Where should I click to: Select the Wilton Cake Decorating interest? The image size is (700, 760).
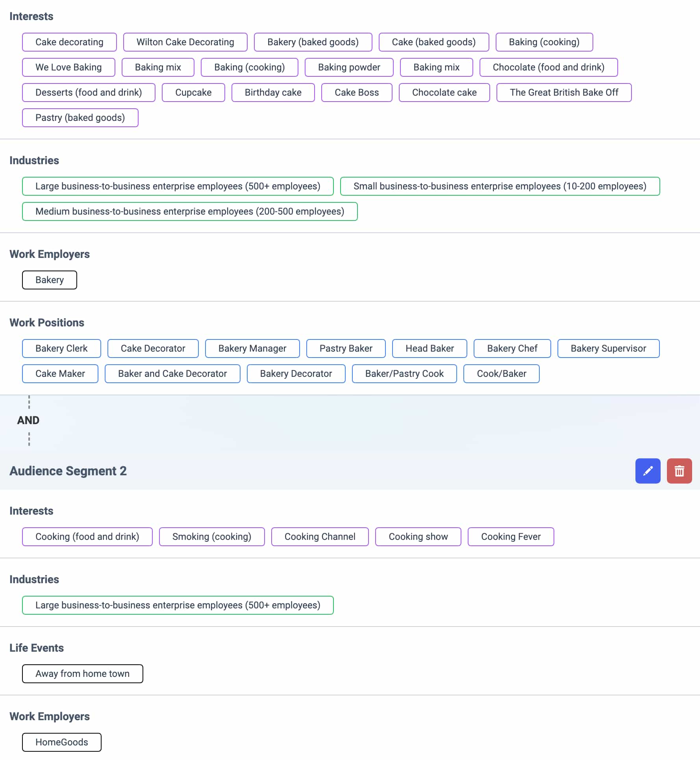(185, 42)
